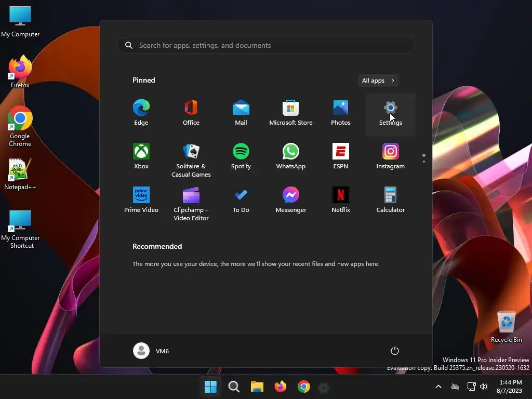Image resolution: width=532 pixels, height=399 pixels.
Task: Launch the Xbox app
Action: coord(141,157)
